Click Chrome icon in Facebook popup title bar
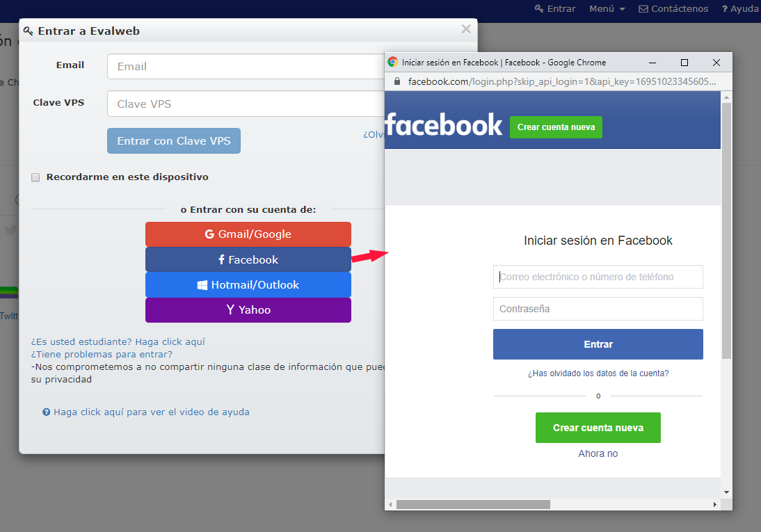The width and height of the screenshot is (761, 532). tap(392, 62)
